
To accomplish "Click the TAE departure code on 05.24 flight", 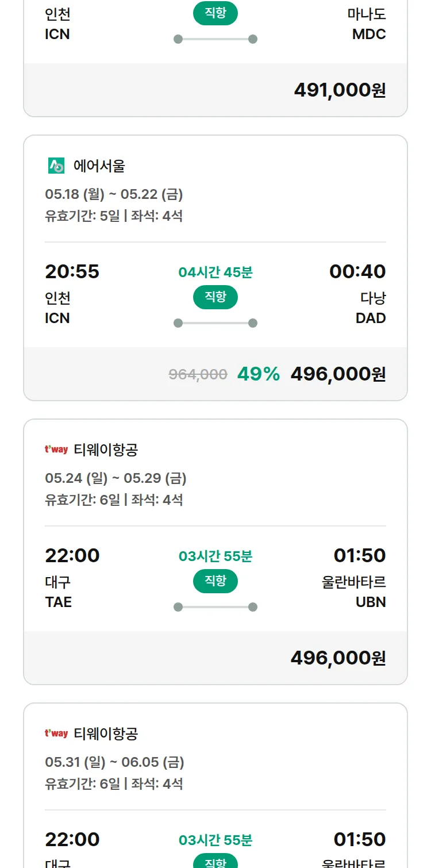I will pos(59,602).
